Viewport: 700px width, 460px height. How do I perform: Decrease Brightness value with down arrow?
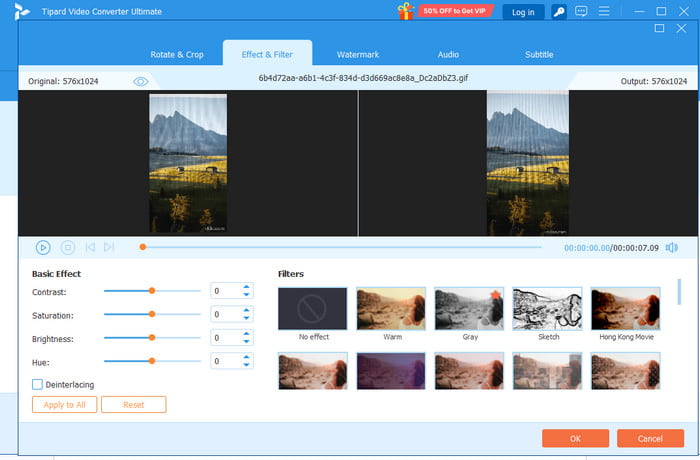[x=246, y=342]
